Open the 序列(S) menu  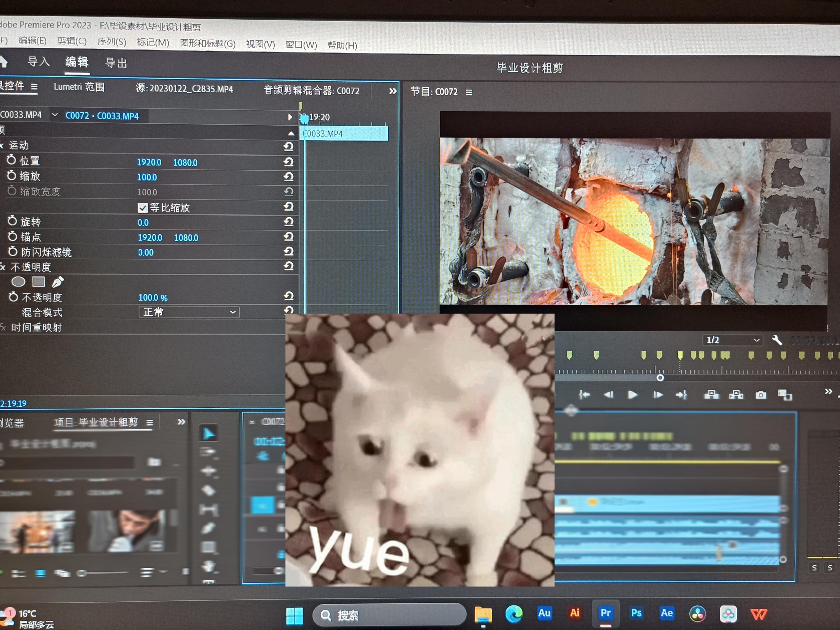[x=112, y=42]
